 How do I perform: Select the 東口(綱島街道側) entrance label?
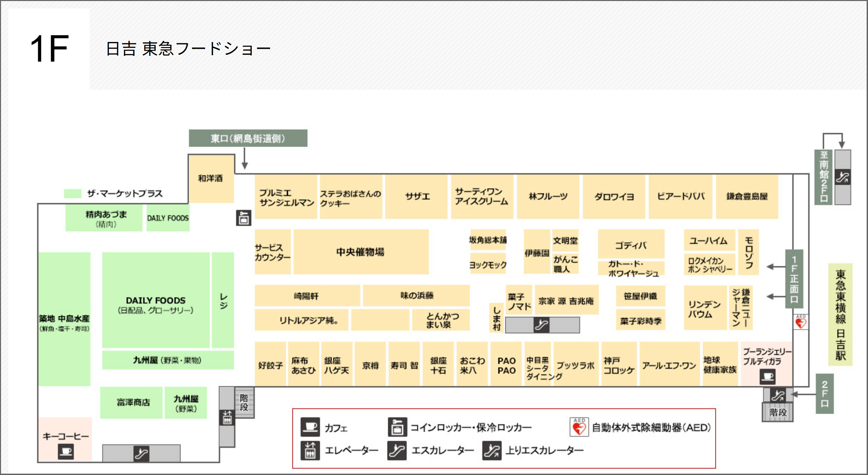pos(248,138)
